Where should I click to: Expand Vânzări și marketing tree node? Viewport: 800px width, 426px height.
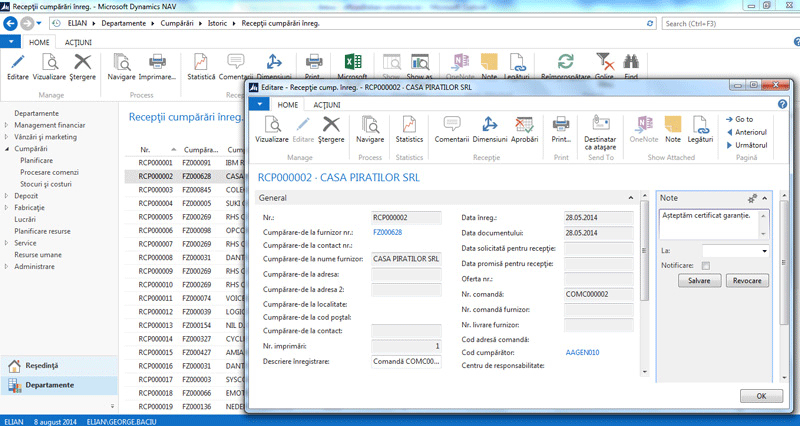click(7, 137)
